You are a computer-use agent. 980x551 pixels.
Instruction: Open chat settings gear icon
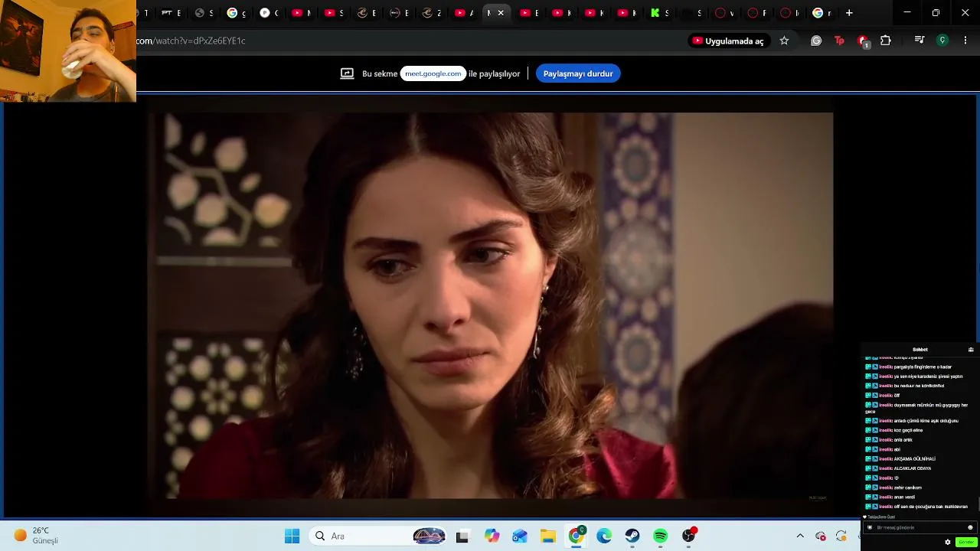point(948,542)
